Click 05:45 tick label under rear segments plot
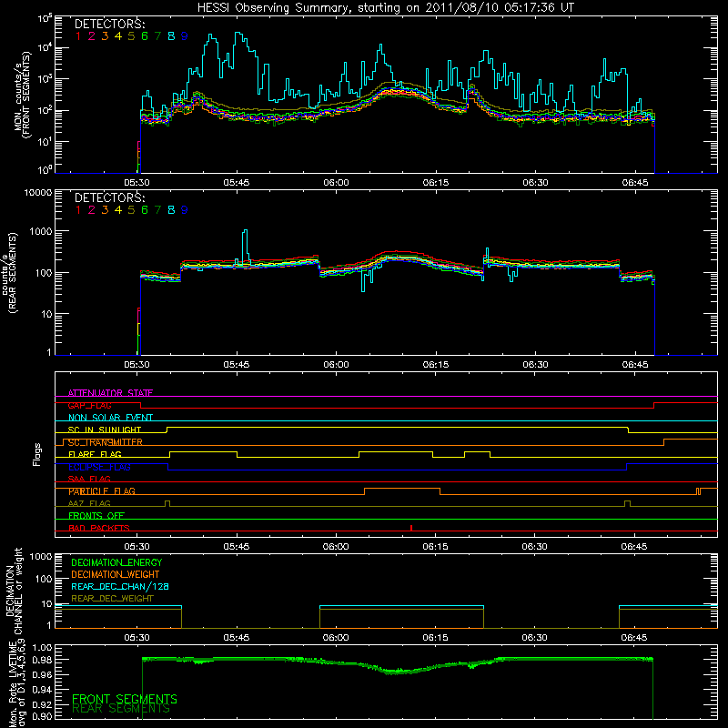Viewport: 728px width, 728px height. [237, 365]
